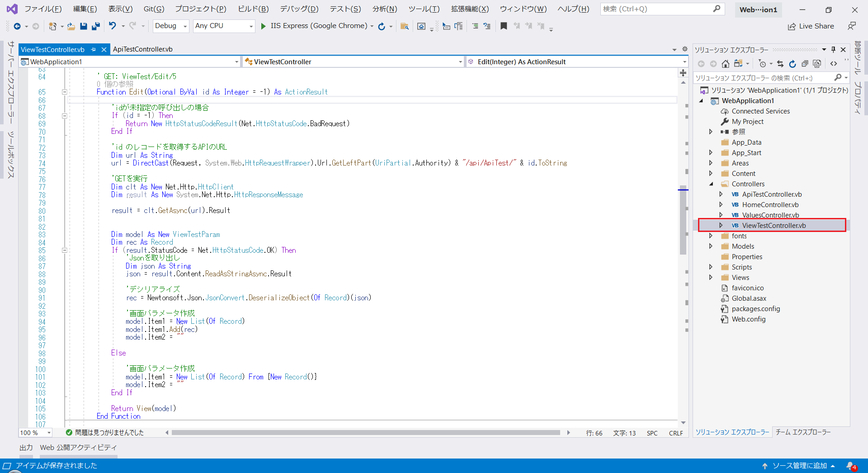Collapse the Edit function code region
The height and width of the screenshot is (473, 868).
pyautogui.click(x=65, y=92)
